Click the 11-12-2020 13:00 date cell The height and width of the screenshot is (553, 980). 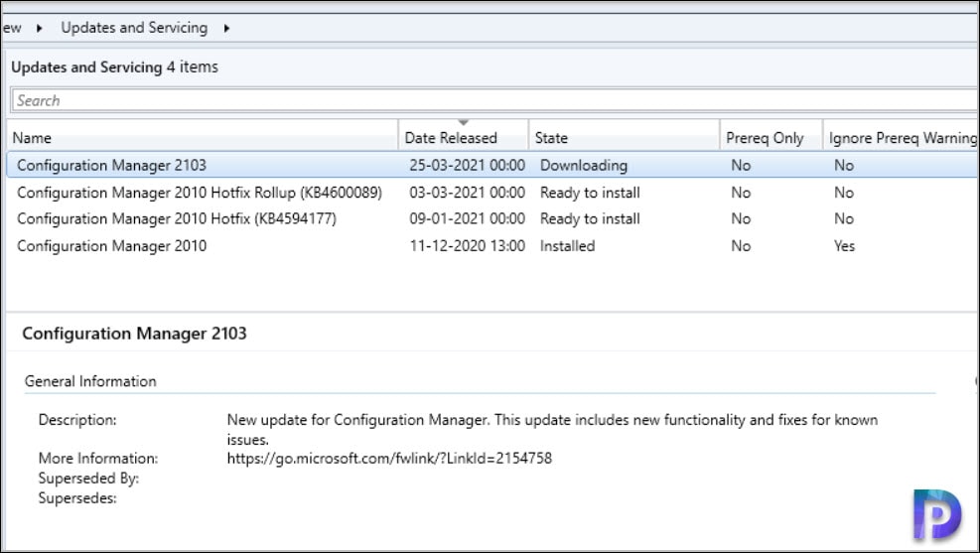tap(467, 245)
